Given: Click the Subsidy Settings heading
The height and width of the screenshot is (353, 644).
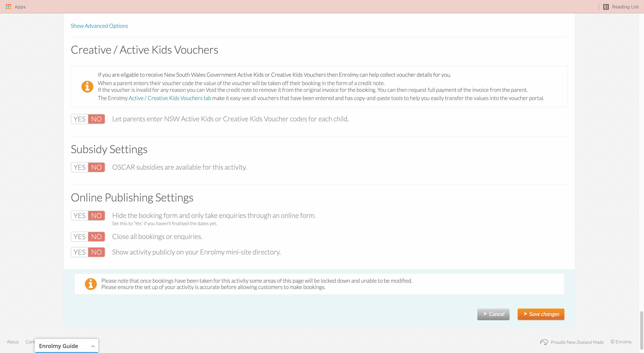Looking at the screenshot, I should (109, 149).
